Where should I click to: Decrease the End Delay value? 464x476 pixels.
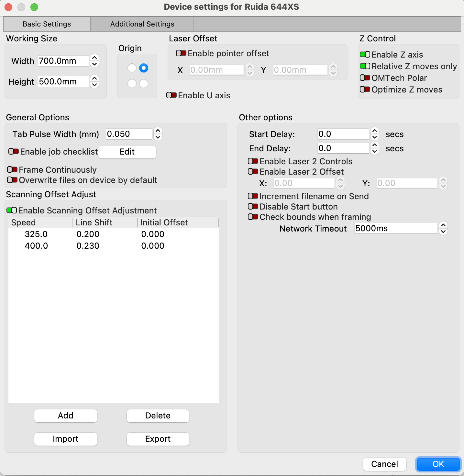point(375,151)
